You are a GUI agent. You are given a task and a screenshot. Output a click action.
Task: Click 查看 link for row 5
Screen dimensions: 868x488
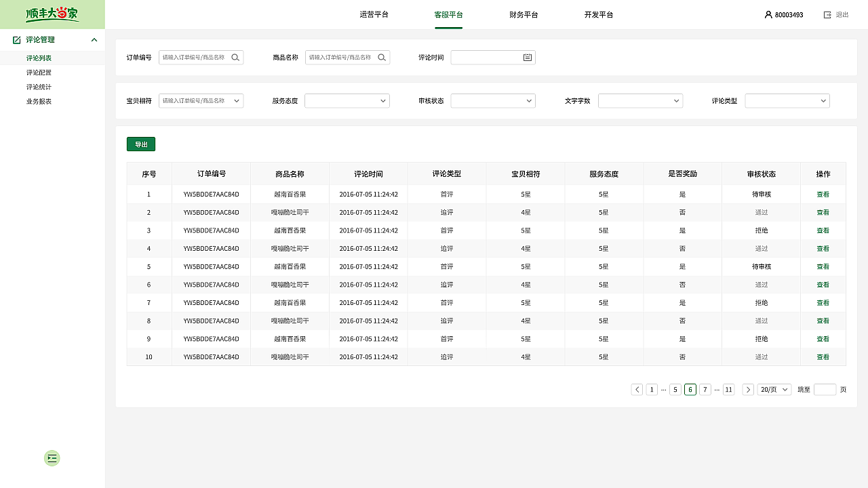pos(823,267)
